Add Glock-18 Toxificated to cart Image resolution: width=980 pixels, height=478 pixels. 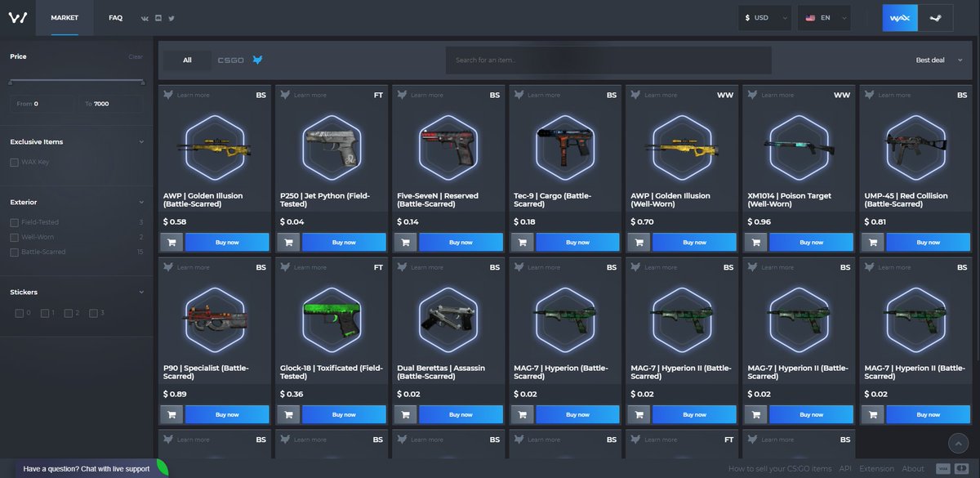pyautogui.click(x=288, y=415)
